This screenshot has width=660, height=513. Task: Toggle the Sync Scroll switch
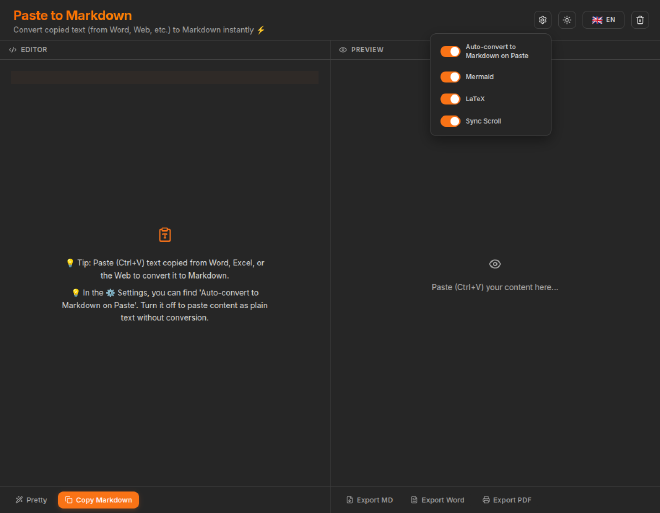450,121
